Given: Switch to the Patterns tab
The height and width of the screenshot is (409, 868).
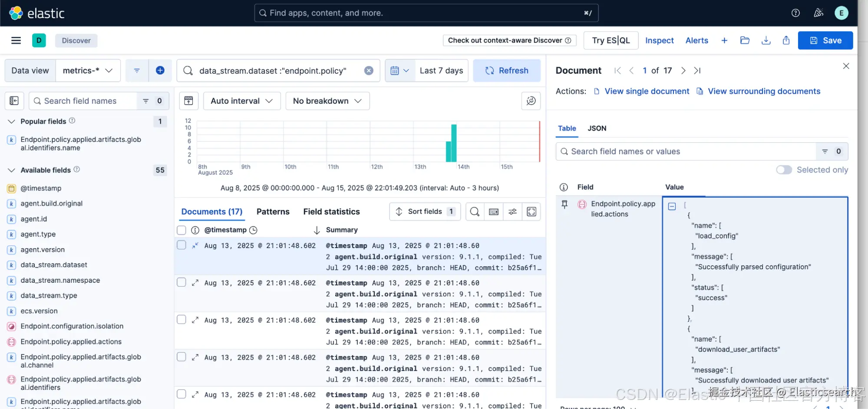Looking at the screenshot, I should pyautogui.click(x=273, y=212).
